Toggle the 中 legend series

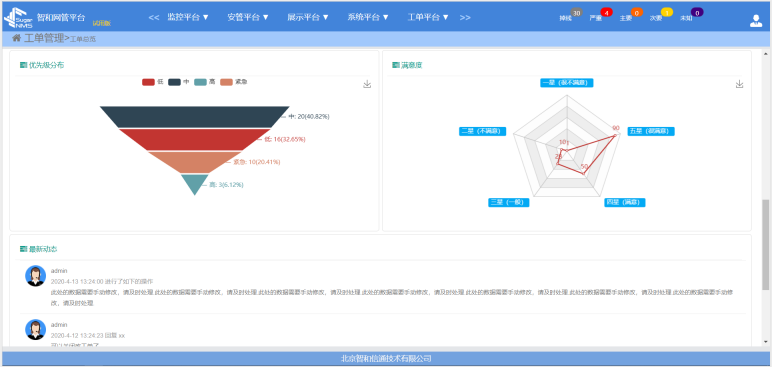[x=179, y=82]
